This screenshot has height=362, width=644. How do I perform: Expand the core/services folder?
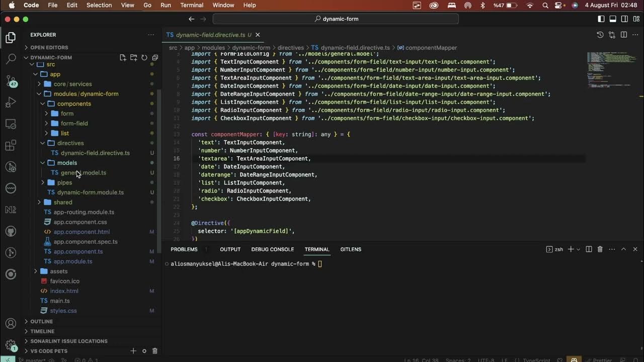72,84
